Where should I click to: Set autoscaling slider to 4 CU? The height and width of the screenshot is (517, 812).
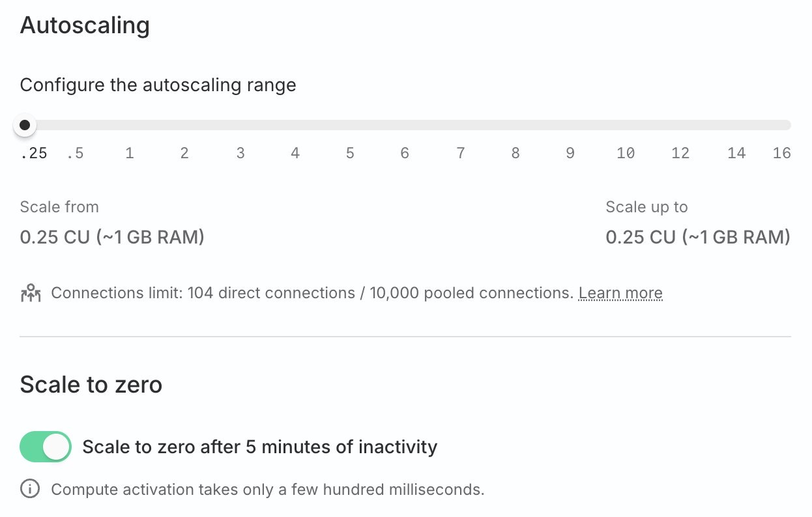[x=295, y=125]
